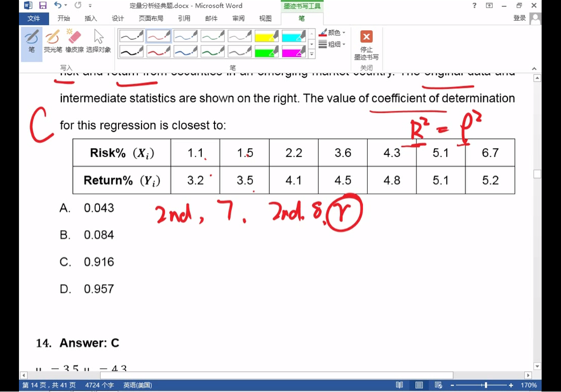Open the View tab
The image size is (561, 392).
265,18
